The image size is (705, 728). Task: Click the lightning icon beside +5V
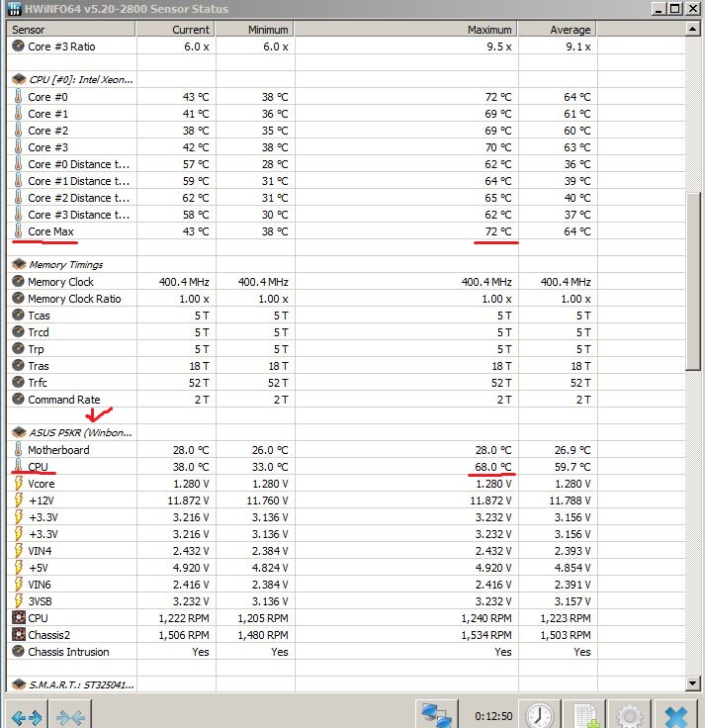pyautogui.click(x=18, y=568)
